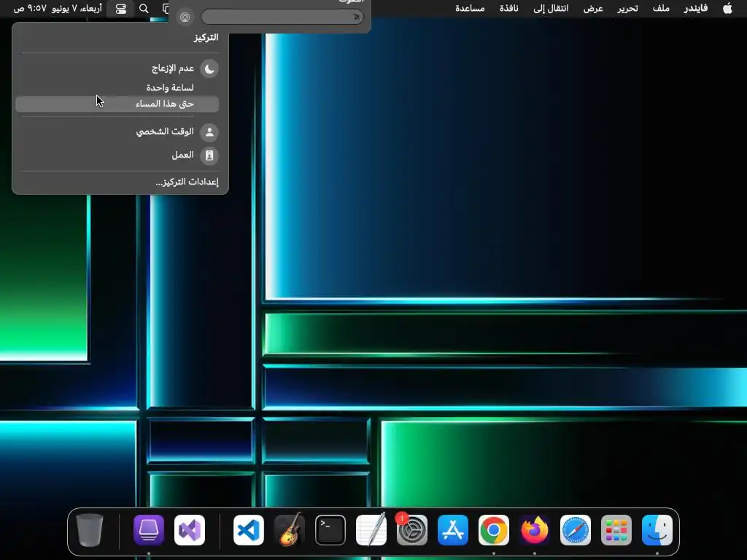Open the purple Apple Configurator icon
The height and width of the screenshot is (560, 747).
149,530
